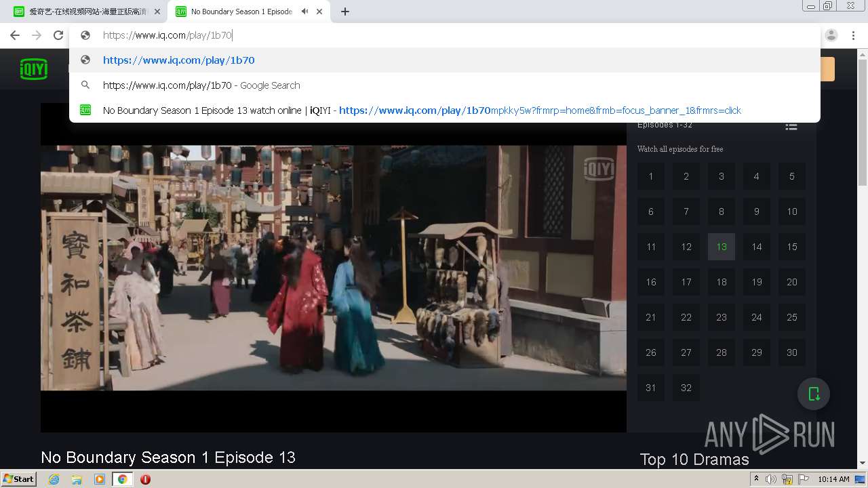The width and height of the screenshot is (868, 488).
Task: Open a new browser tab
Action: (344, 12)
